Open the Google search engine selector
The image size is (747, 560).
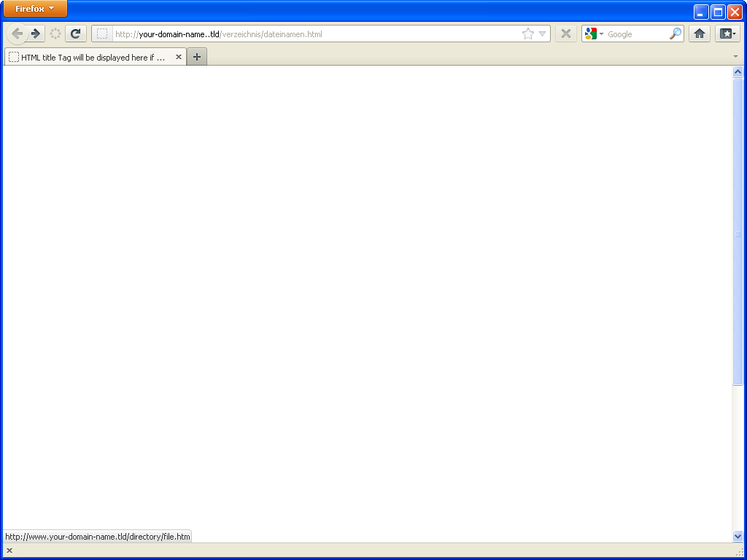tap(593, 34)
